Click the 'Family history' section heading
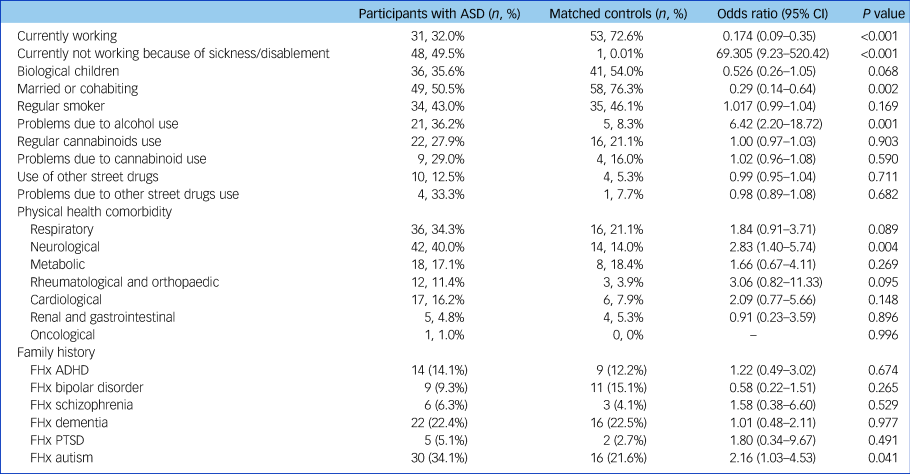This screenshot has width=910, height=474. [x=57, y=352]
